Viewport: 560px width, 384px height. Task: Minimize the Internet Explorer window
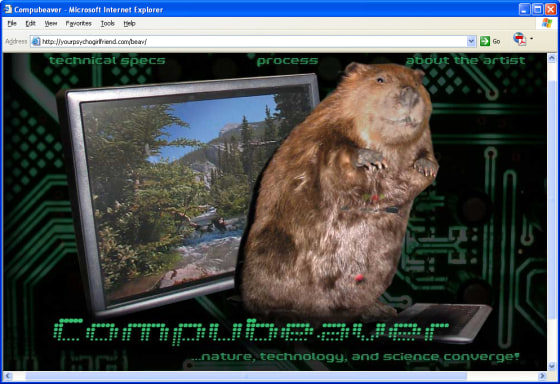[524, 9]
